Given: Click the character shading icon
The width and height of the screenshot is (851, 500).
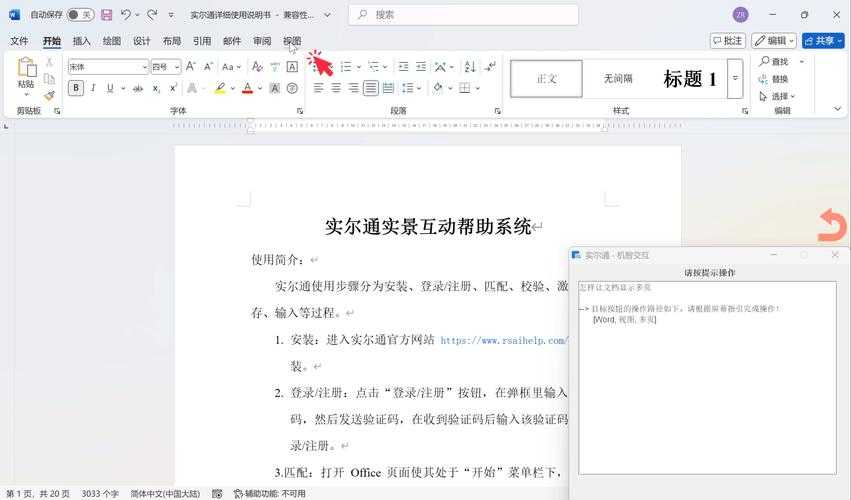Looking at the screenshot, I should click(x=275, y=88).
